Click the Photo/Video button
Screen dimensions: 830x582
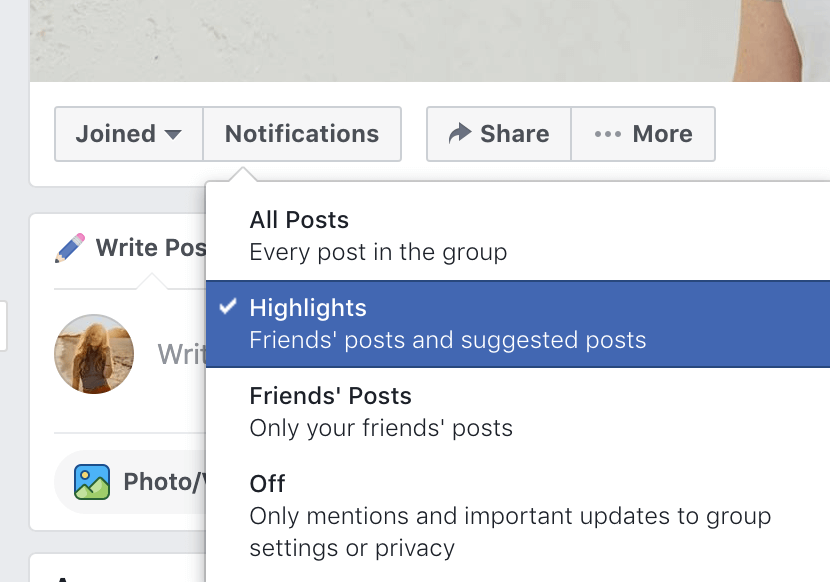pyautogui.click(x=131, y=482)
